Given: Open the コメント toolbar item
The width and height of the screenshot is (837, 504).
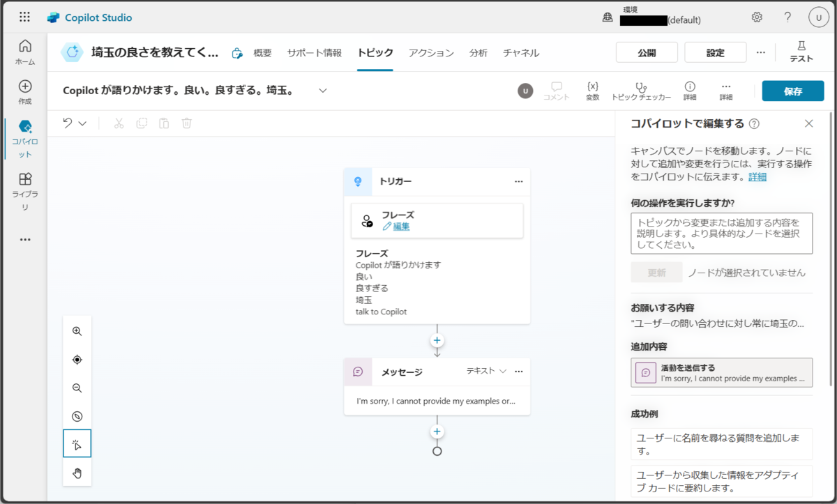Looking at the screenshot, I should pyautogui.click(x=557, y=91).
